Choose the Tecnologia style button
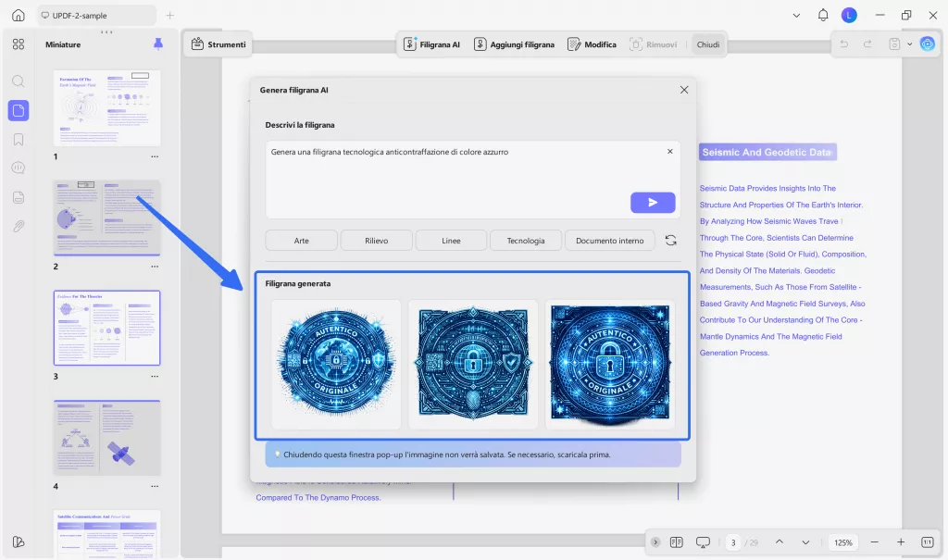This screenshot has height=560, width=948. [x=526, y=240]
